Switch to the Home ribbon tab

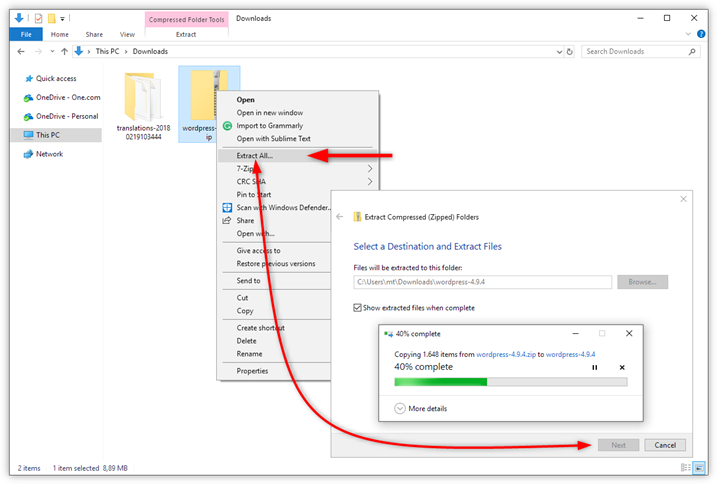click(x=59, y=34)
